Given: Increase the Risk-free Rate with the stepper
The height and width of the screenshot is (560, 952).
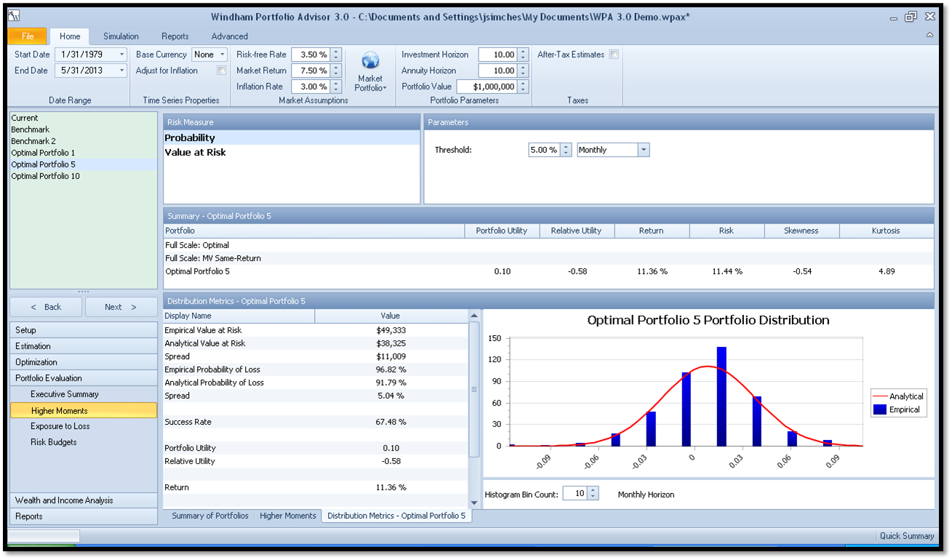Looking at the screenshot, I should [x=337, y=50].
